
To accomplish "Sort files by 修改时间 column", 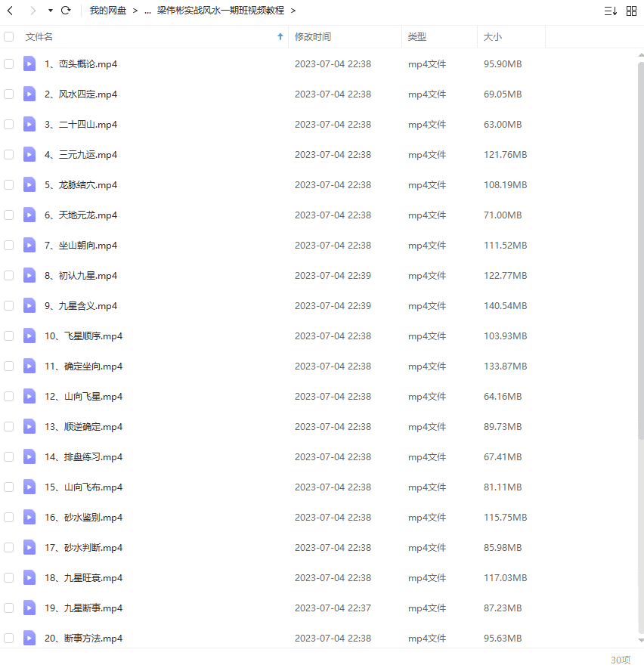I will pyautogui.click(x=312, y=37).
